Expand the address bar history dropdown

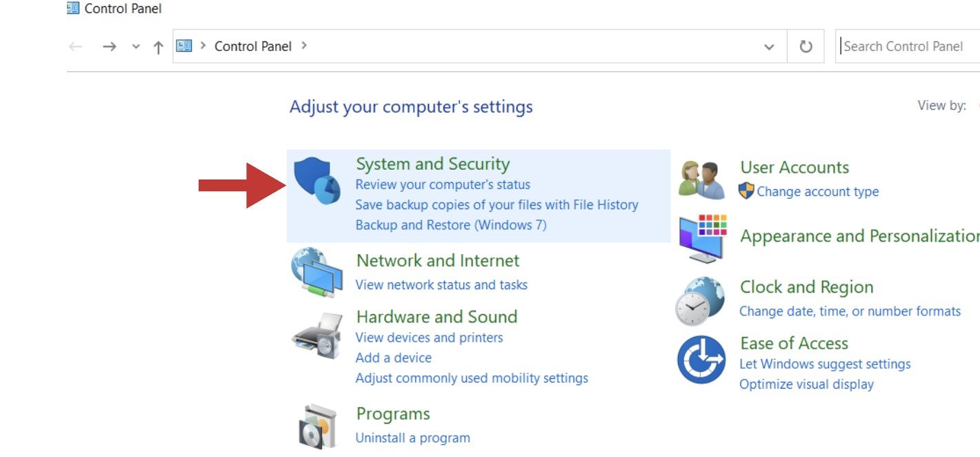(x=769, y=47)
